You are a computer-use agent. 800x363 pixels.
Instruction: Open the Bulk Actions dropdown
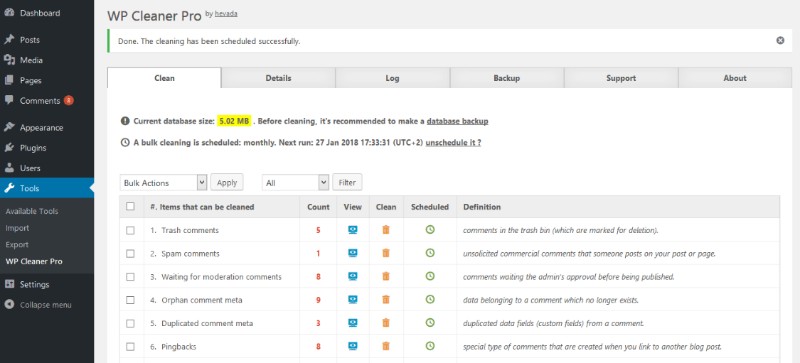coord(163,182)
